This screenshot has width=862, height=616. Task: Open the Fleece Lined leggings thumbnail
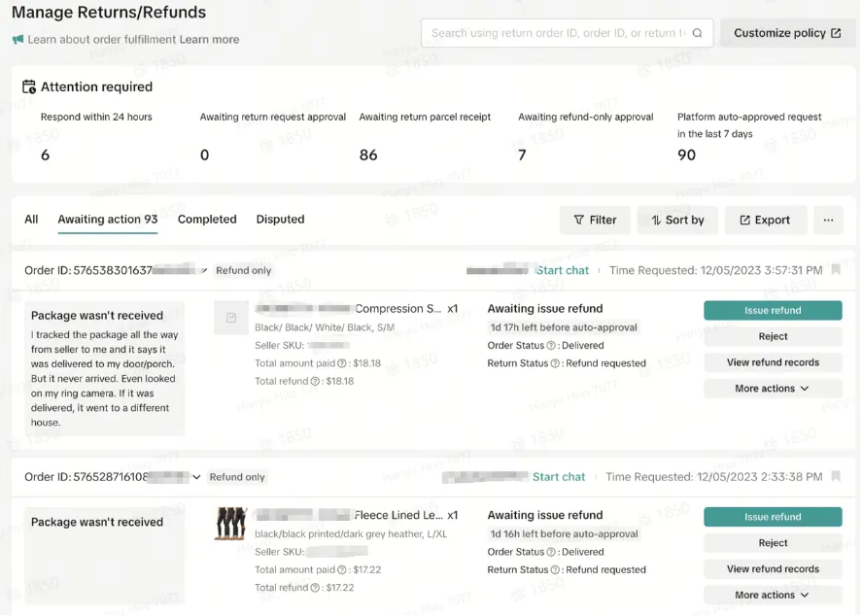tap(231, 524)
